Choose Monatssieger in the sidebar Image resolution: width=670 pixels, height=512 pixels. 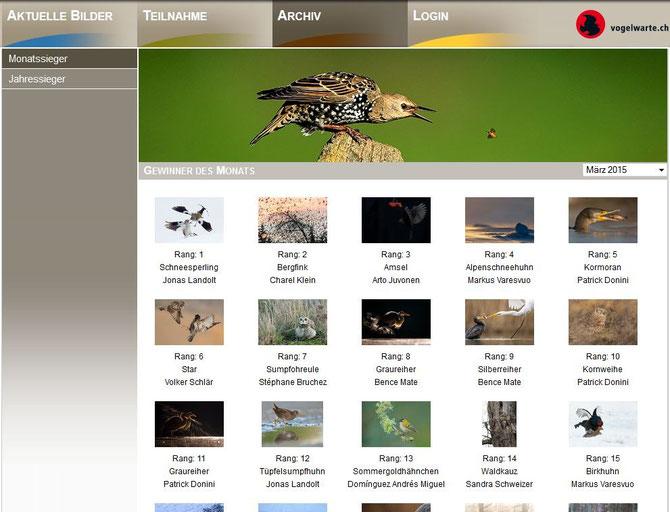pos(69,59)
